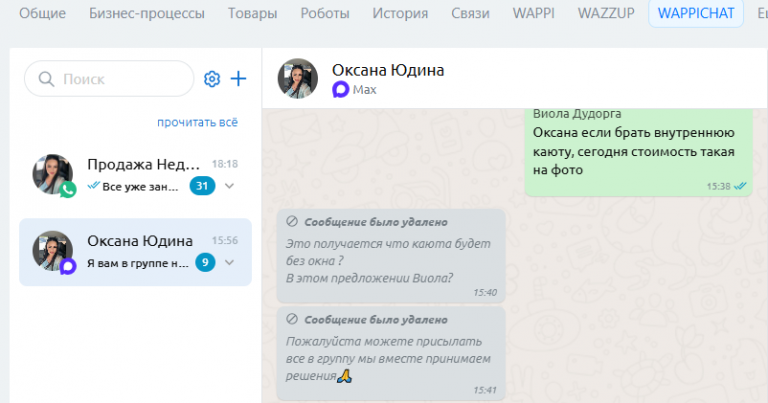Viewport: 768px width, 403px height.
Task: Open История tab
Action: point(400,13)
